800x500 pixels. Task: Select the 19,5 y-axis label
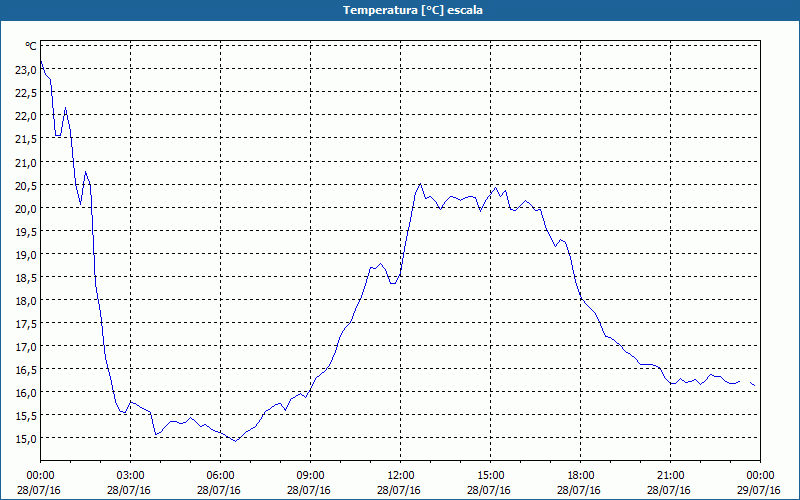pyautogui.click(x=26, y=232)
